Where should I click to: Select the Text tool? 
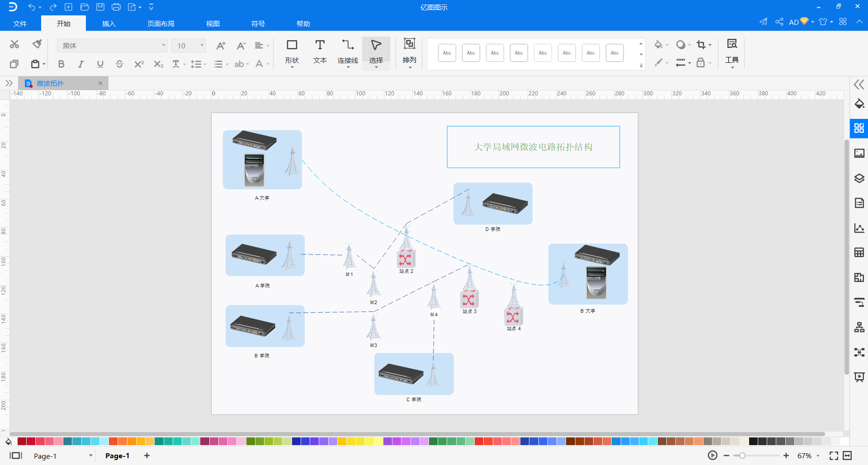(320, 52)
